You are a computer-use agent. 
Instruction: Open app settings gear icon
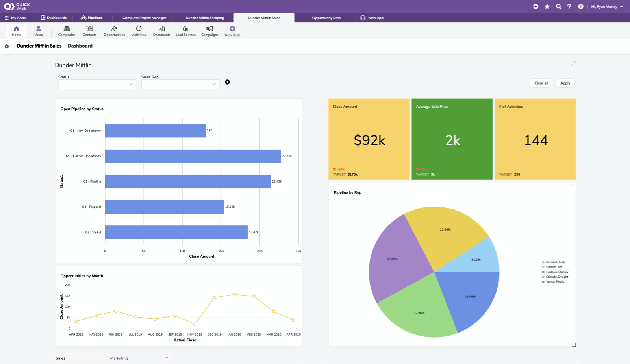pyautogui.click(x=7, y=46)
